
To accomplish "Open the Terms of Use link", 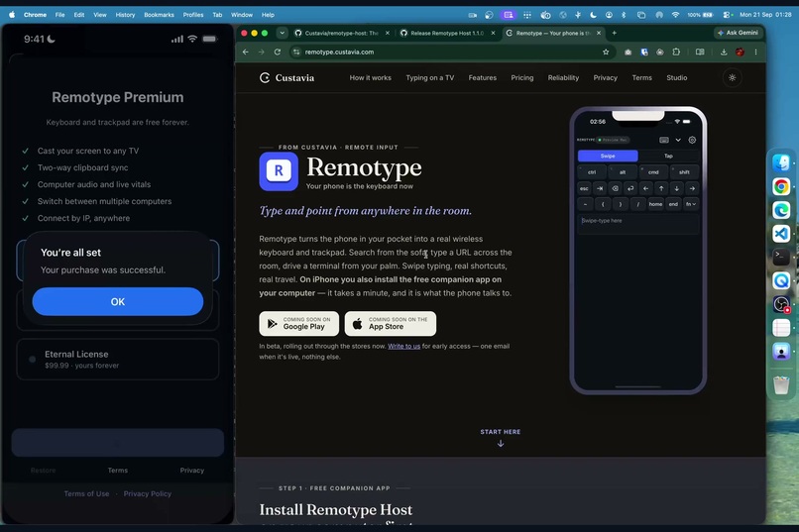I will coord(86,493).
